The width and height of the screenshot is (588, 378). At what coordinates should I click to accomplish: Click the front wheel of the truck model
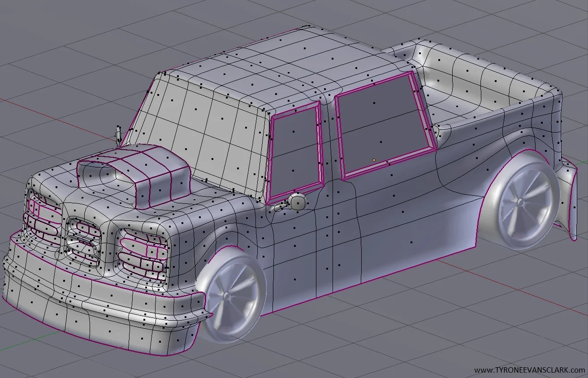point(231,296)
